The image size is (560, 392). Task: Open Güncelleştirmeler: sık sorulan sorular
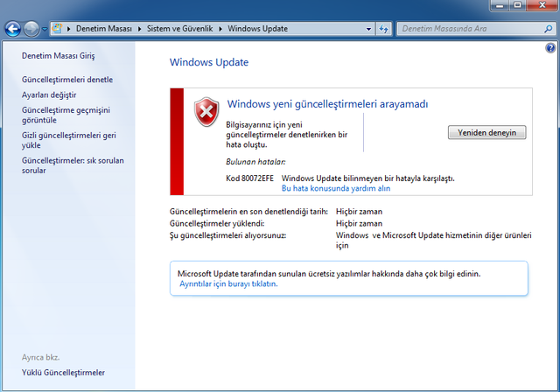click(73, 165)
